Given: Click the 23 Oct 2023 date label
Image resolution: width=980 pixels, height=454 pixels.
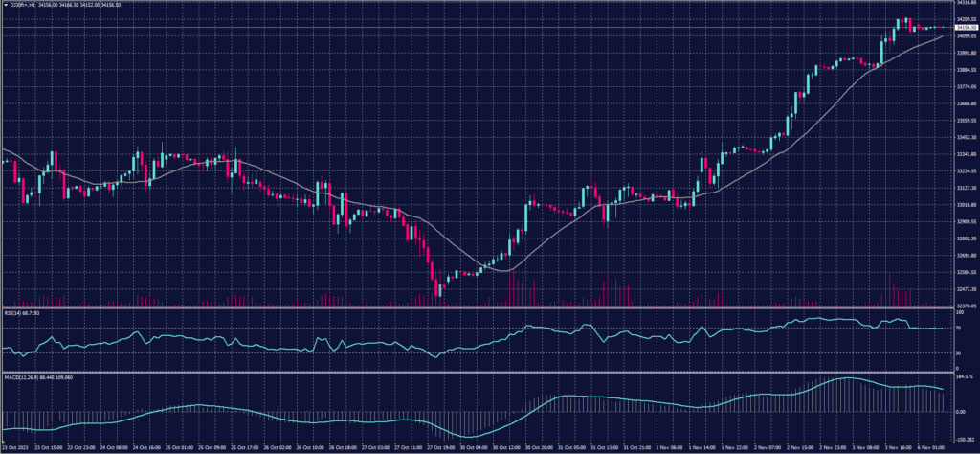Looking at the screenshot, I should click(x=15, y=447).
